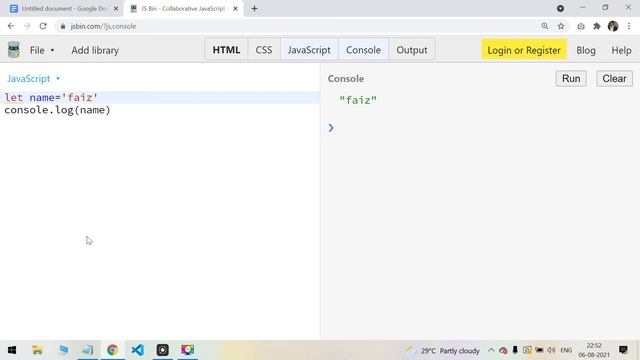Toggle the Output panel tab
The height and width of the screenshot is (360, 640).
pos(411,50)
